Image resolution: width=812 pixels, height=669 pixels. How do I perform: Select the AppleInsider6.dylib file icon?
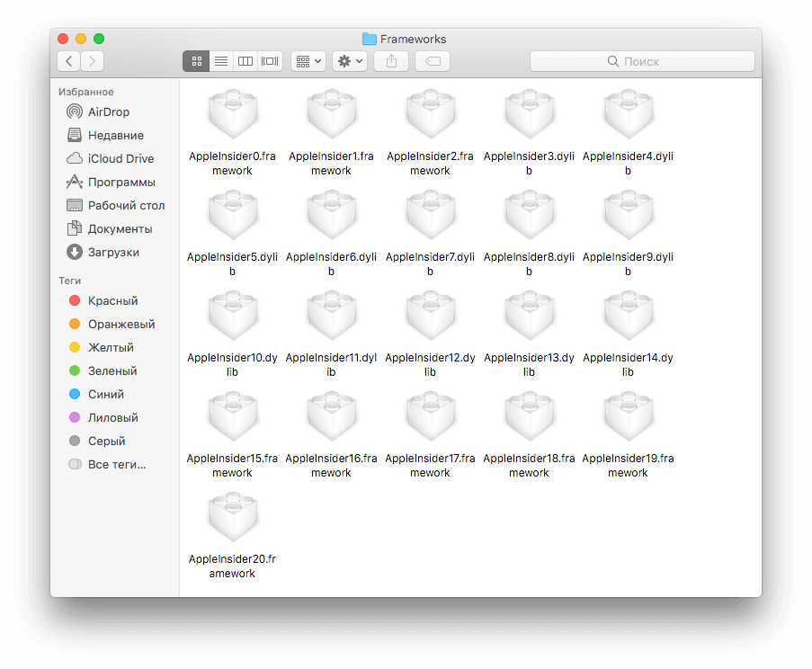[x=332, y=215]
